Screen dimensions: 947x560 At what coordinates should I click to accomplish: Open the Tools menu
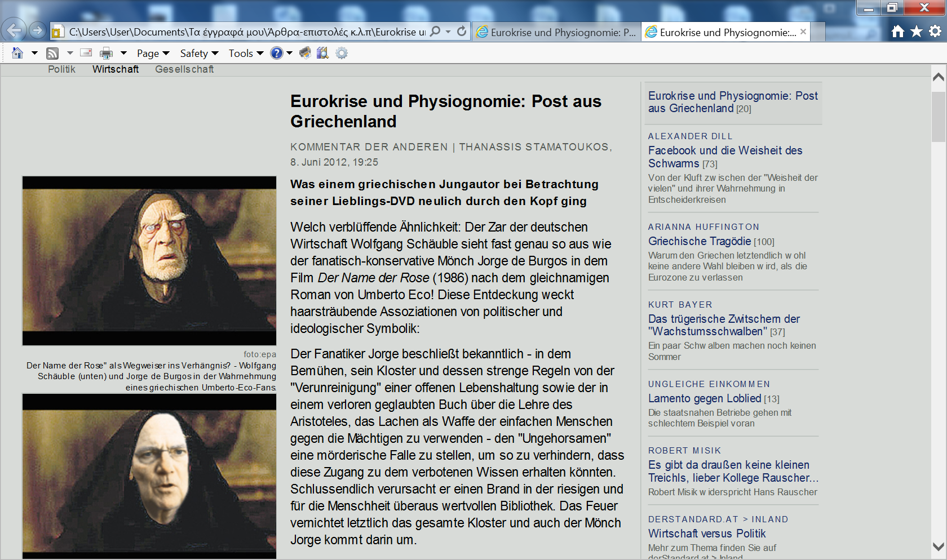point(246,53)
